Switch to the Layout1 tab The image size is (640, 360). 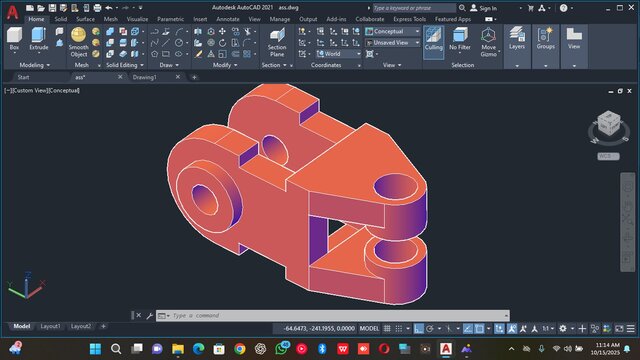pos(50,326)
